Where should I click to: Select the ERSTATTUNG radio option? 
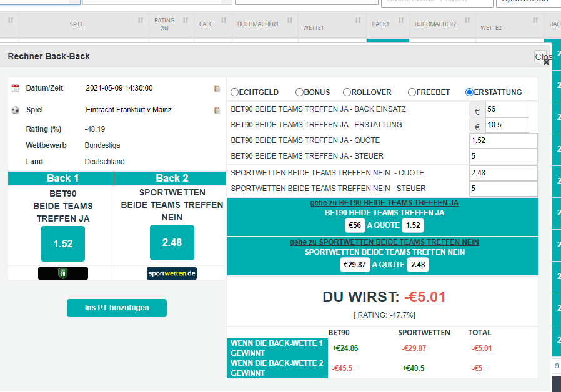tap(469, 92)
